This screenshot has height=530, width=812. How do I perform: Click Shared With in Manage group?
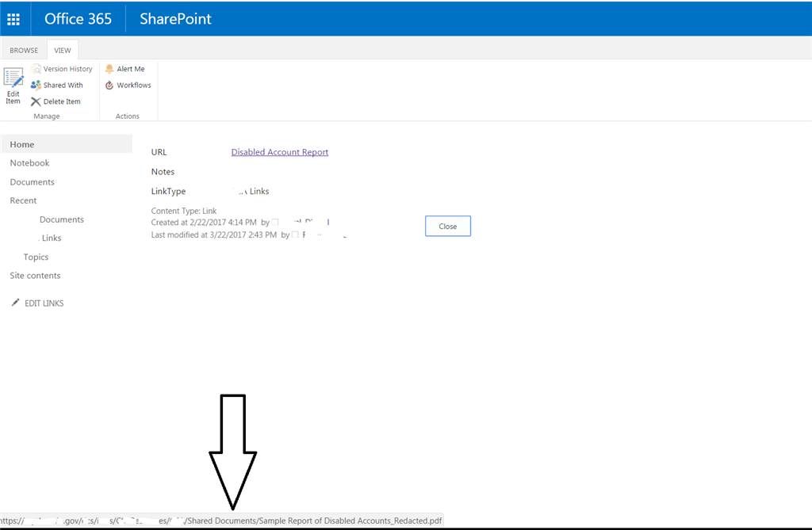(57, 86)
